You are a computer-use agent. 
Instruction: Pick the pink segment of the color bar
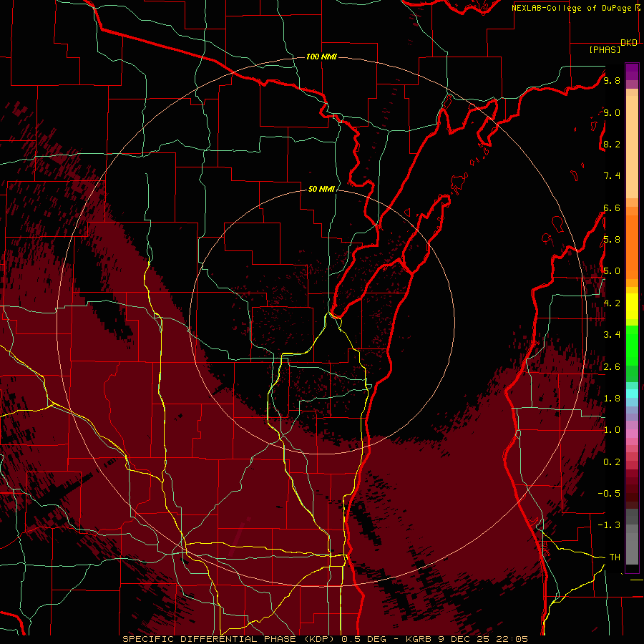632,434
